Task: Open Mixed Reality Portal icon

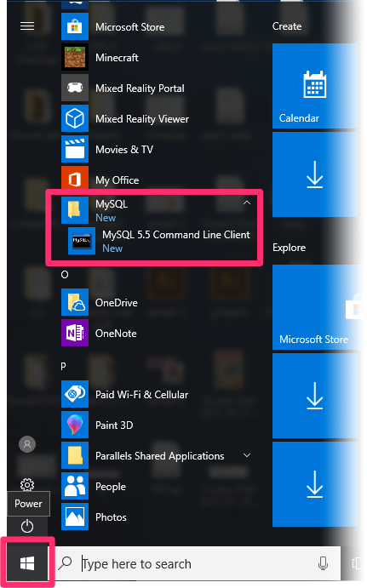Action: [x=75, y=88]
